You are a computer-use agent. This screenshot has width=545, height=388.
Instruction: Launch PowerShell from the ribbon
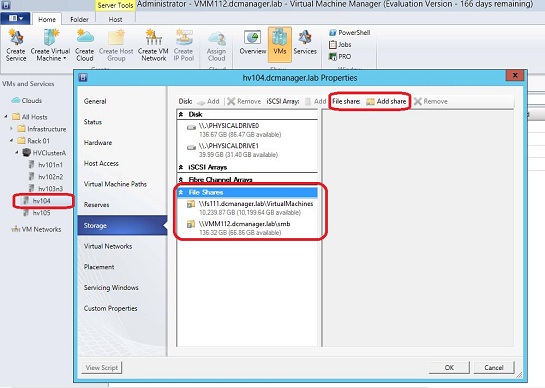tap(350, 33)
